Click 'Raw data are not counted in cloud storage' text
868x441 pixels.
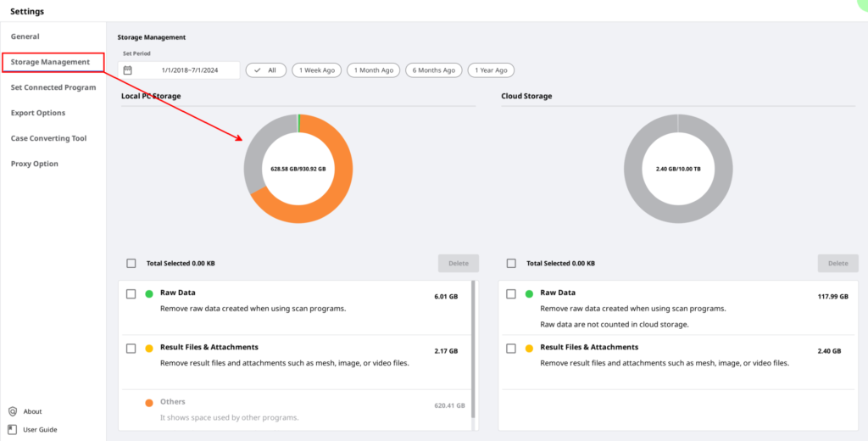click(x=615, y=325)
